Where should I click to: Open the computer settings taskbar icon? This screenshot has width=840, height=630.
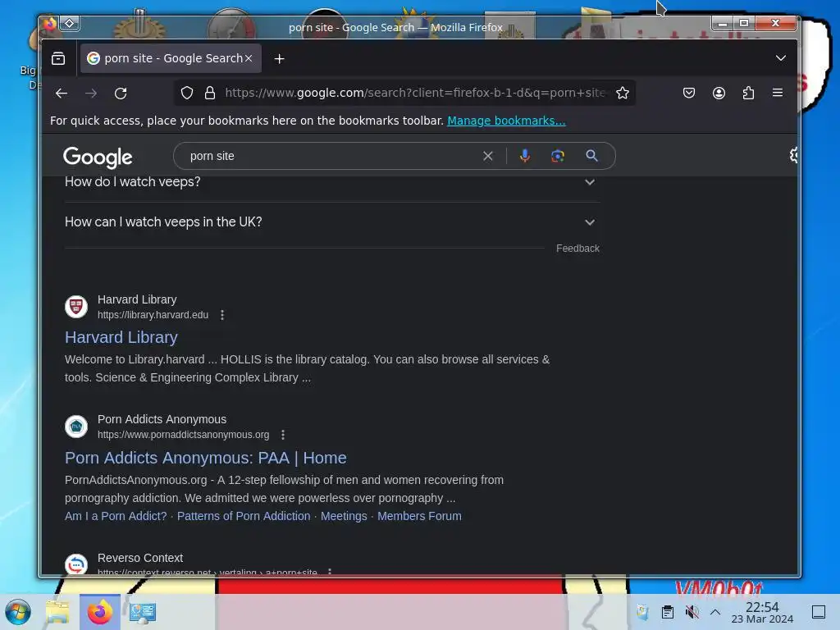pos(143,612)
